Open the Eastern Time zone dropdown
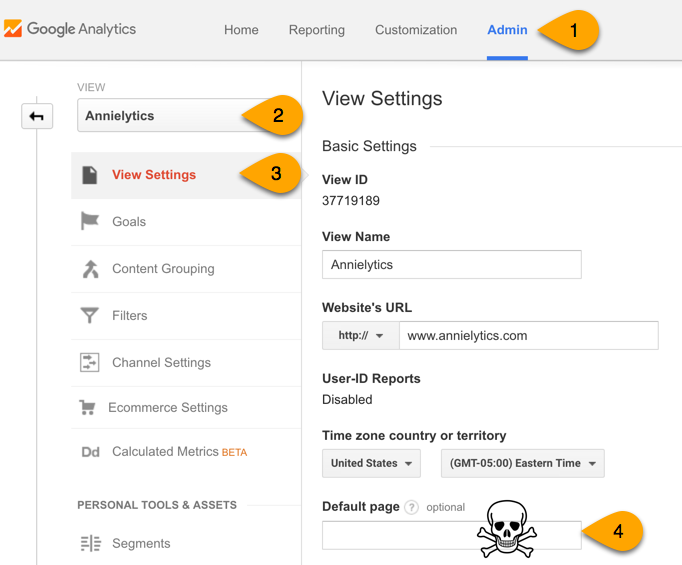This screenshot has width=682, height=565. 522,463
